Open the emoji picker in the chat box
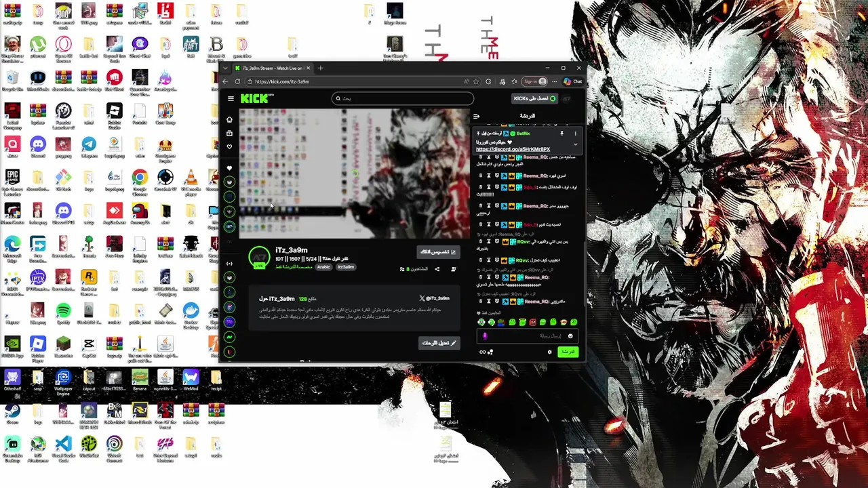 pos(570,336)
